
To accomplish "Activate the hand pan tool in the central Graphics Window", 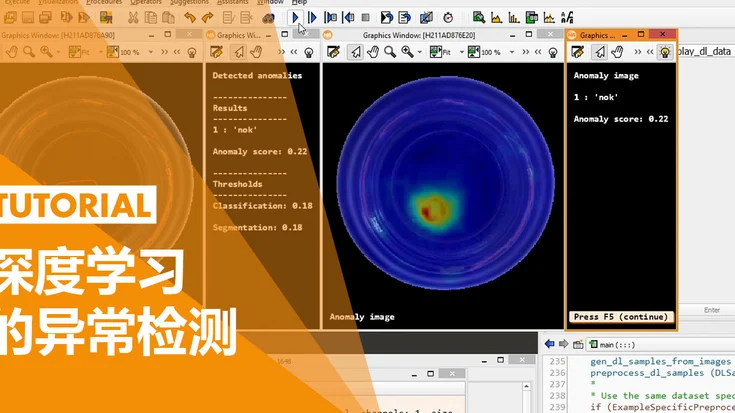I will [x=373, y=52].
